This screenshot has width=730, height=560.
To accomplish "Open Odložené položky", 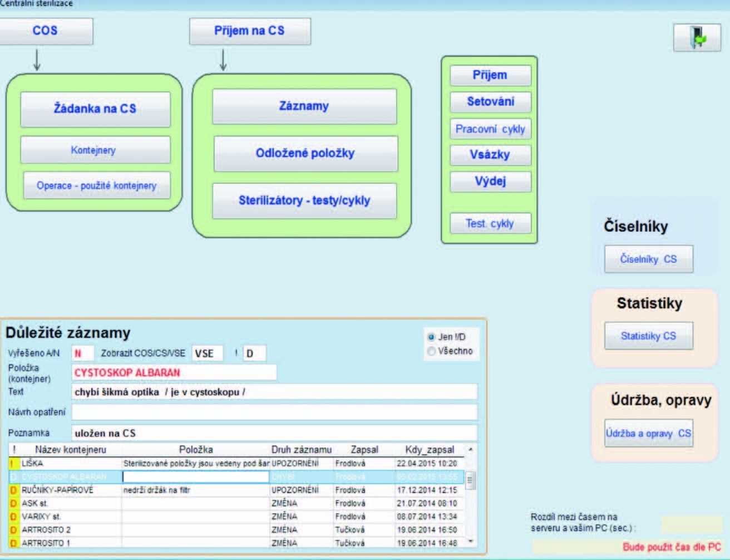I will click(x=305, y=153).
